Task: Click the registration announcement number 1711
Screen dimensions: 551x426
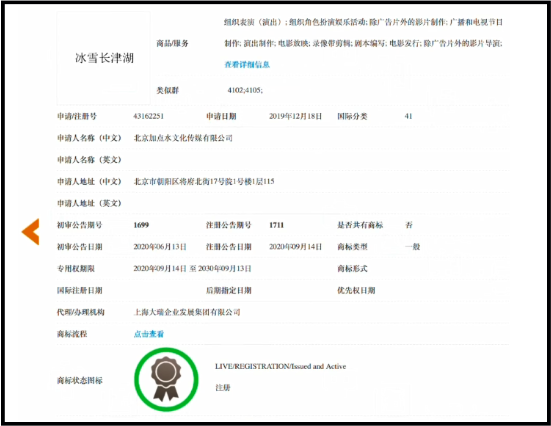Action: pos(276,225)
